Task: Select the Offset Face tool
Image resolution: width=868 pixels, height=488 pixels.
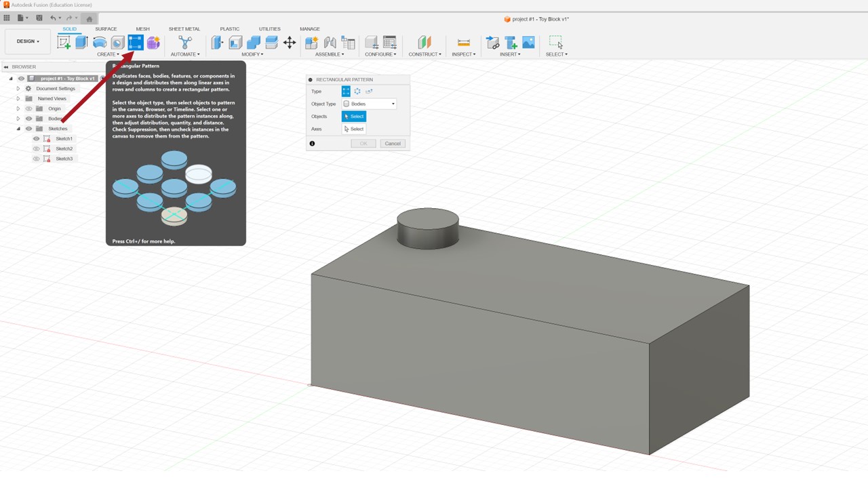Action: click(271, 43)
